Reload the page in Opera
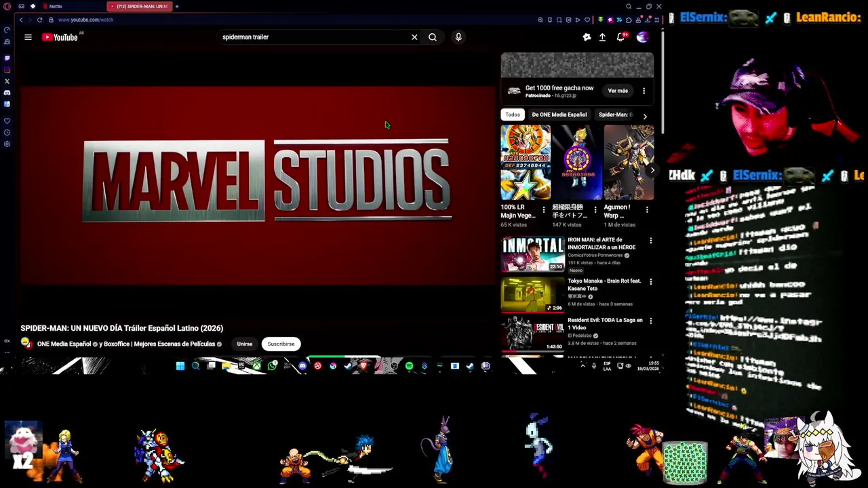The height and width of the screenshot is (488, 868). [39, 20]
